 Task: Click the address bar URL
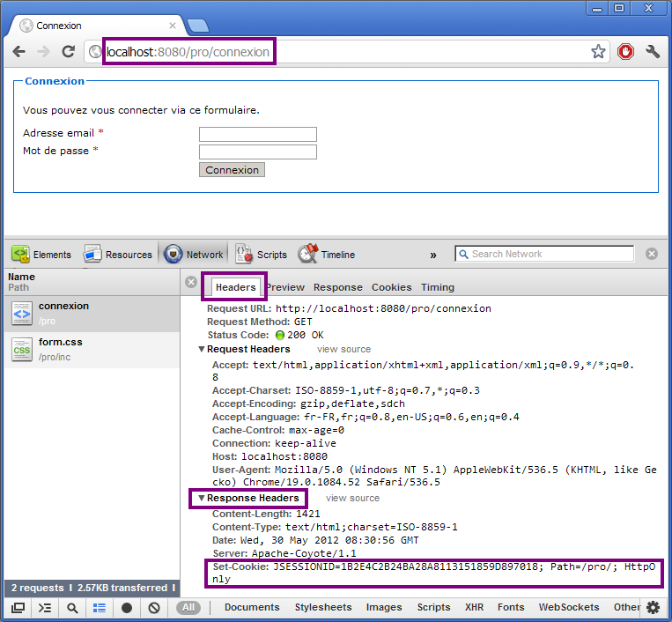coord(188,52)
